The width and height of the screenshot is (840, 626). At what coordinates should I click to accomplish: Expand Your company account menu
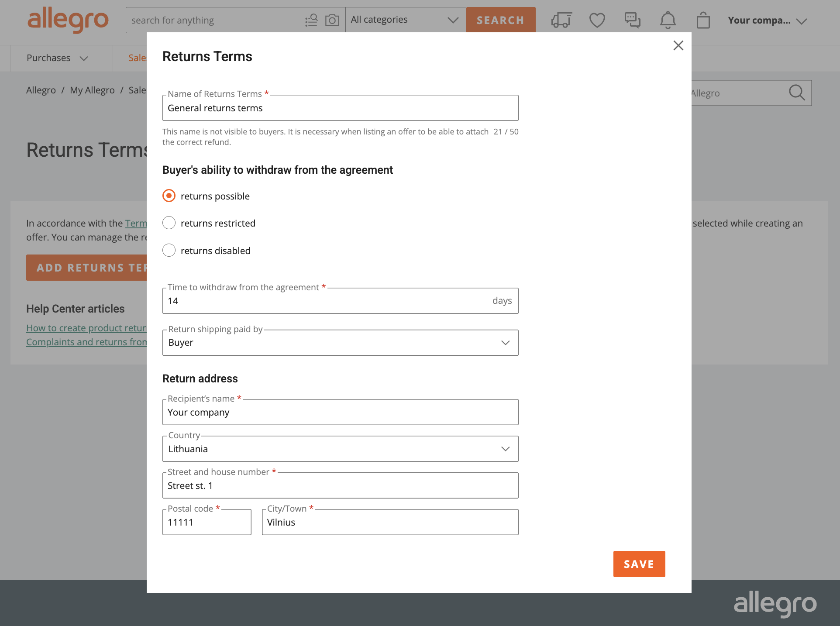(x=768, y=21)
